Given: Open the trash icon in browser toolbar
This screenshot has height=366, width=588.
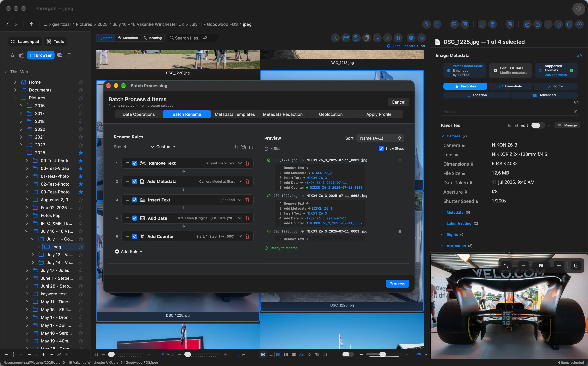Looking at the screenshot, I should coord(398,38).
